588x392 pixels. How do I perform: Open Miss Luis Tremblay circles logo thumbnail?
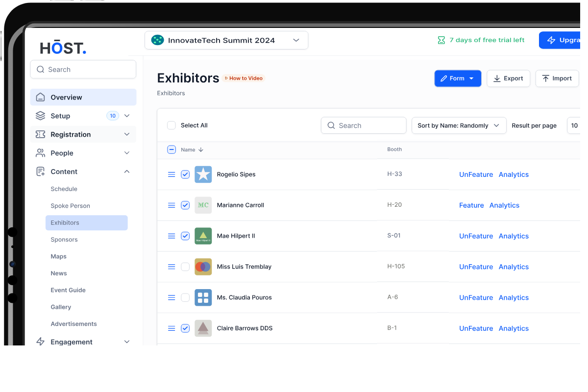click(x=203, y=267)
